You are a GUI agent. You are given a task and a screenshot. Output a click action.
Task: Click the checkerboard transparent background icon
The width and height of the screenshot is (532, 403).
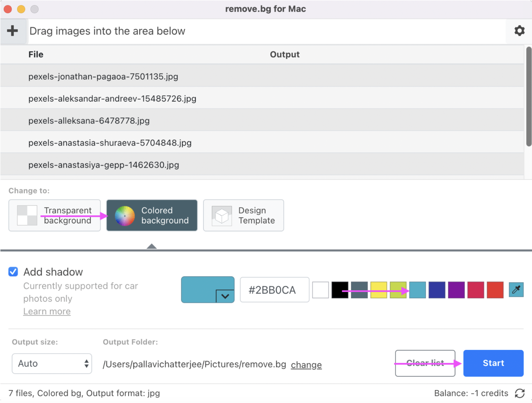[27, 215]
